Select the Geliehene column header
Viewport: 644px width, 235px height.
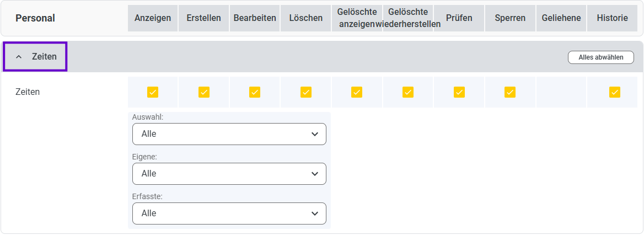click(x=561, y=18)
